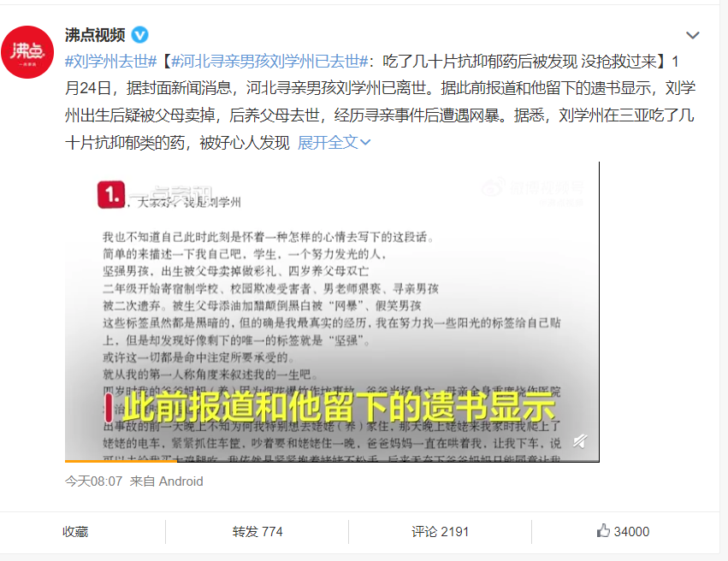Like the post using the thumbs-up icon
Image resolution: width=728 pixels, height=561 pixels.
pos(603,530)
